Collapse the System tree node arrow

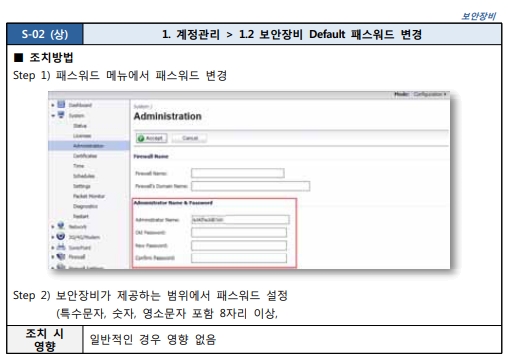click(53, 116)
